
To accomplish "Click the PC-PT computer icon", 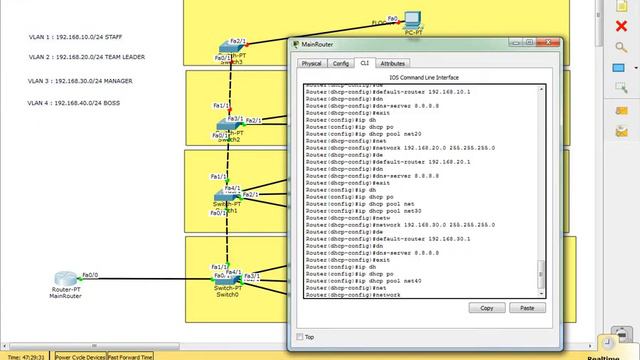I will [413, 20].
